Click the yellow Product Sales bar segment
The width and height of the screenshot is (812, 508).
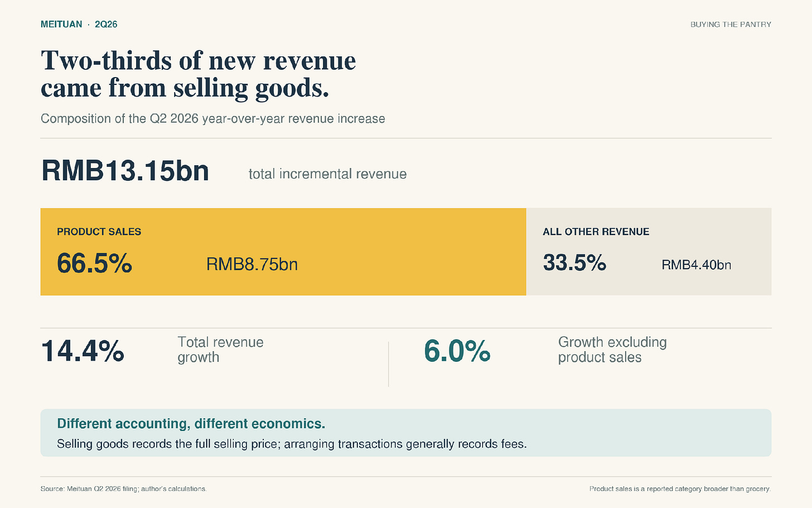(x=283, y=252)
